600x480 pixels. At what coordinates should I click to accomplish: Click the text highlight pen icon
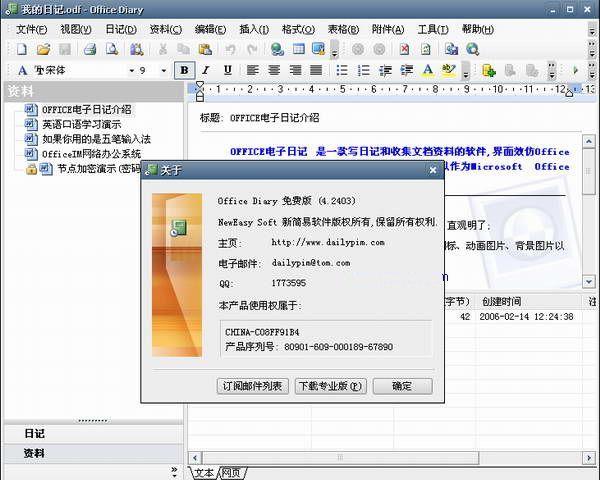coord(449,70)
